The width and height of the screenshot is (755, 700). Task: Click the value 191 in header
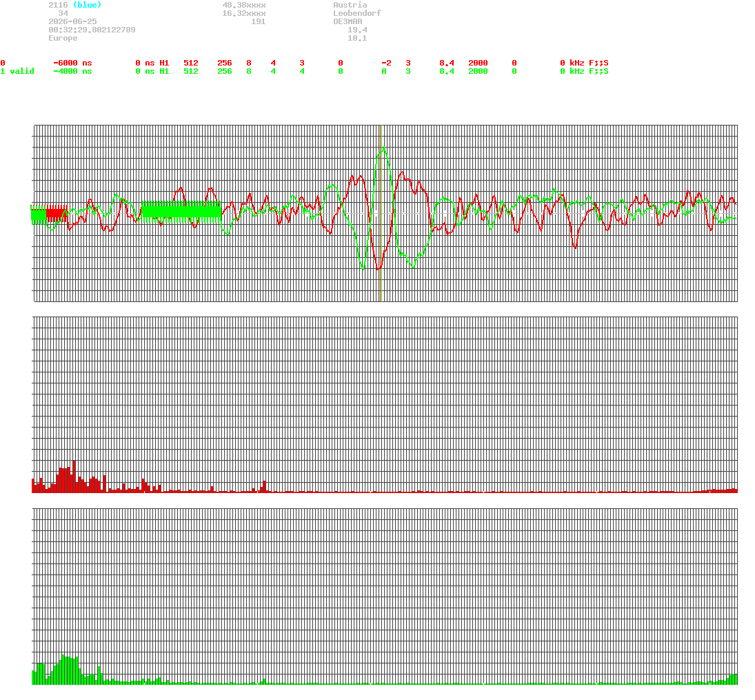pyautogui.click(x=259, y=21)
